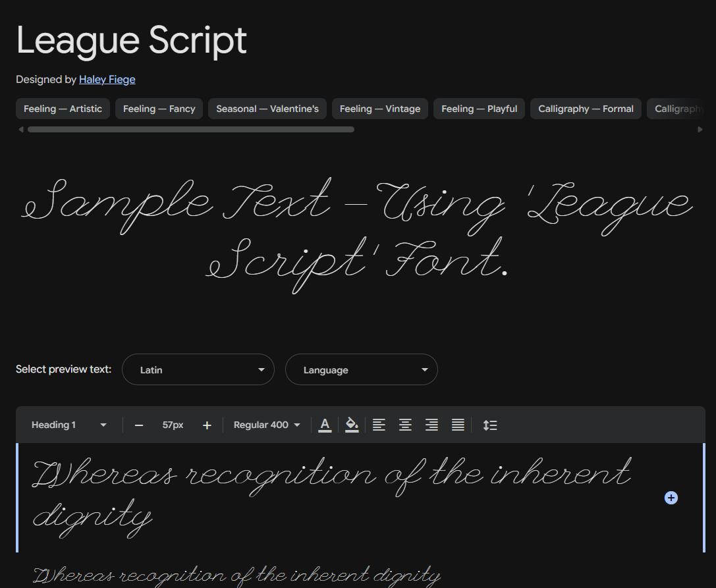Click the horizontal tag scrollbar thumb
Screen dimensions: 716x588
pos(191,130)
